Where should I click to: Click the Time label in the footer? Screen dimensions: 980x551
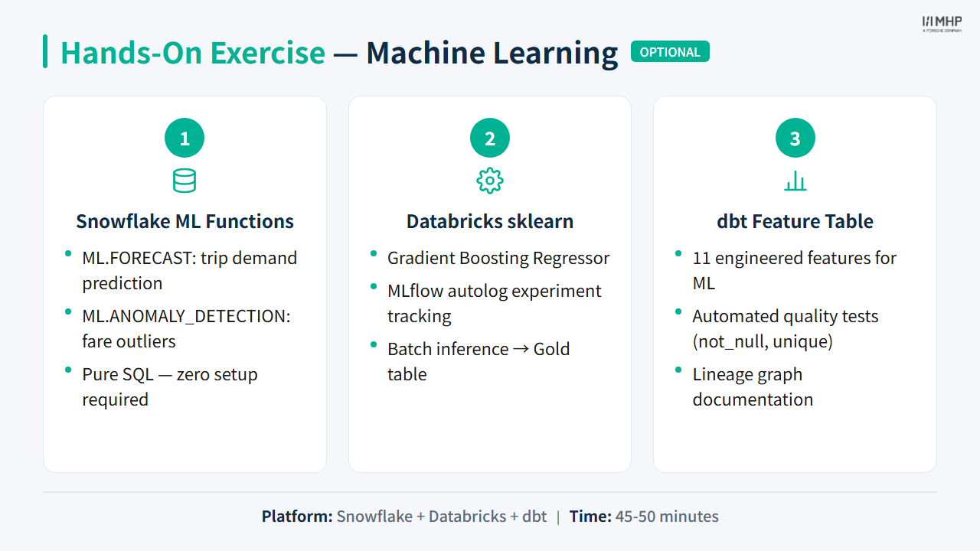tap(590, 517)
